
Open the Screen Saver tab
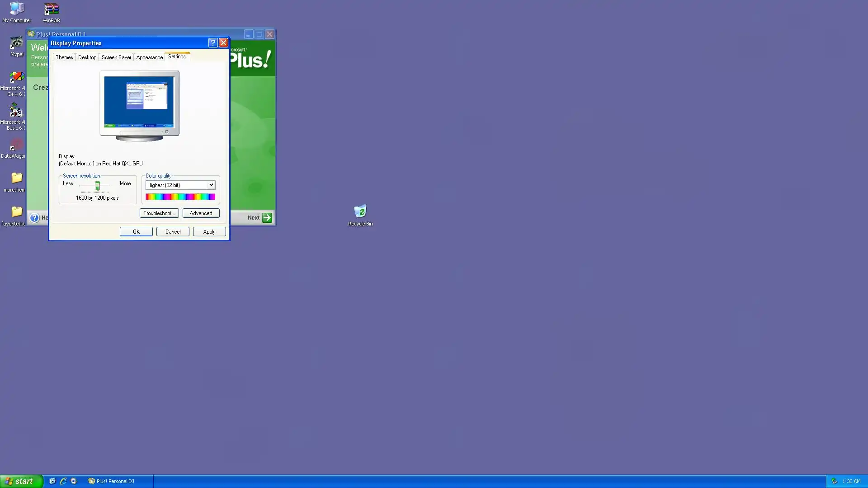[116, 57]
